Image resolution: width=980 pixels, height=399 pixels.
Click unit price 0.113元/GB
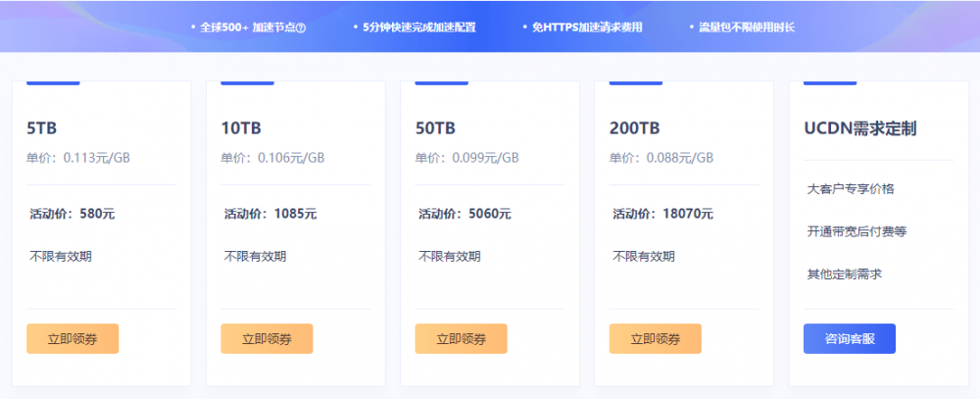pyautogui.click(x=97, y=158)
